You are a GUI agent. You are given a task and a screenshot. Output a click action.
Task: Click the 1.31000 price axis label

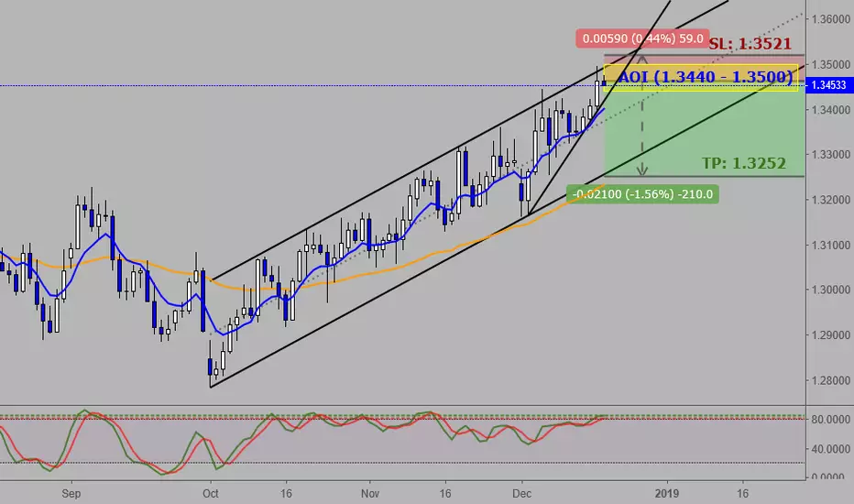coord(830,246)
